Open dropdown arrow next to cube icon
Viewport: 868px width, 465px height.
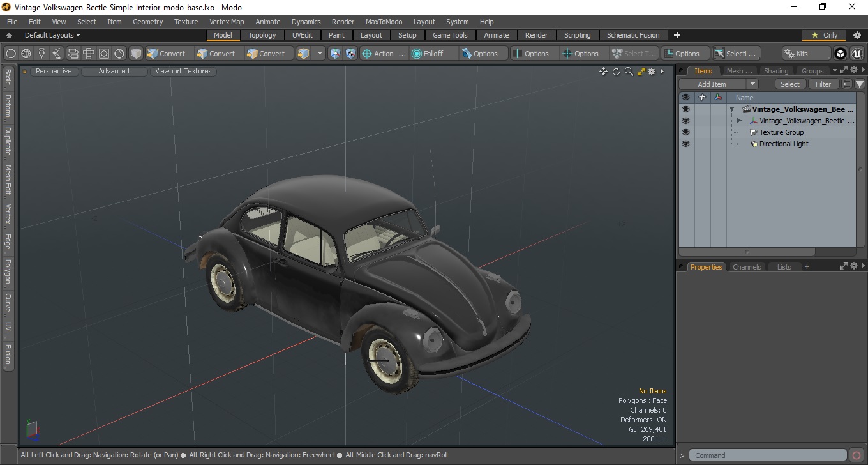pyautogui.click(x=320, y=54)
